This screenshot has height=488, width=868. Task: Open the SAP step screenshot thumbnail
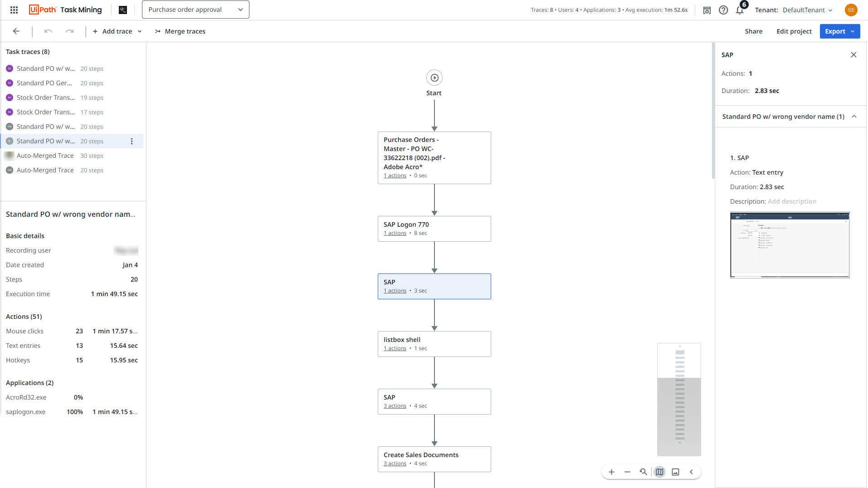pos(790,245)
